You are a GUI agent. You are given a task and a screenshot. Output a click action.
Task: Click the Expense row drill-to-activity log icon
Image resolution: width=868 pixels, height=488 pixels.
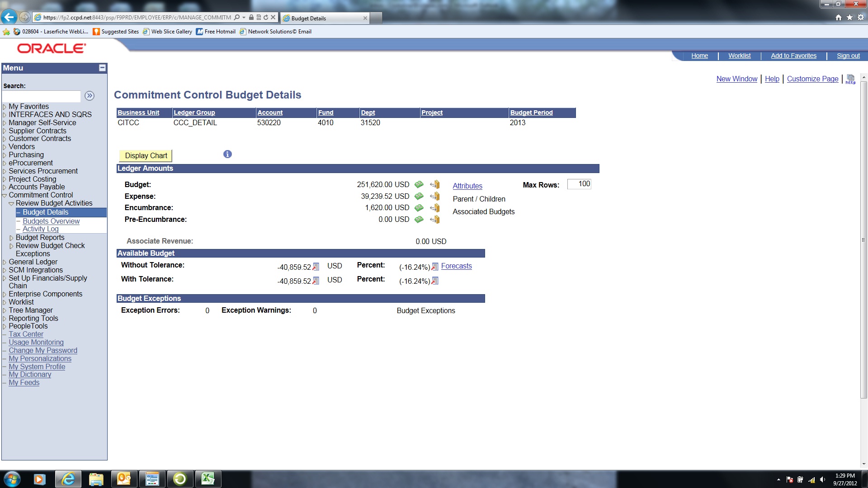point(435,196)
